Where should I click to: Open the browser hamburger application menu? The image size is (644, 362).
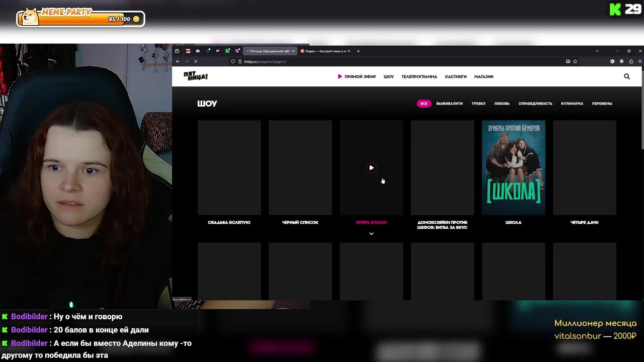[x=640, y=61]
